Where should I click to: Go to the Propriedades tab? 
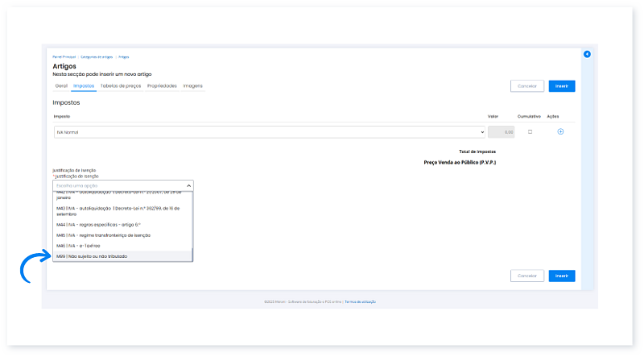coord(162,85)
